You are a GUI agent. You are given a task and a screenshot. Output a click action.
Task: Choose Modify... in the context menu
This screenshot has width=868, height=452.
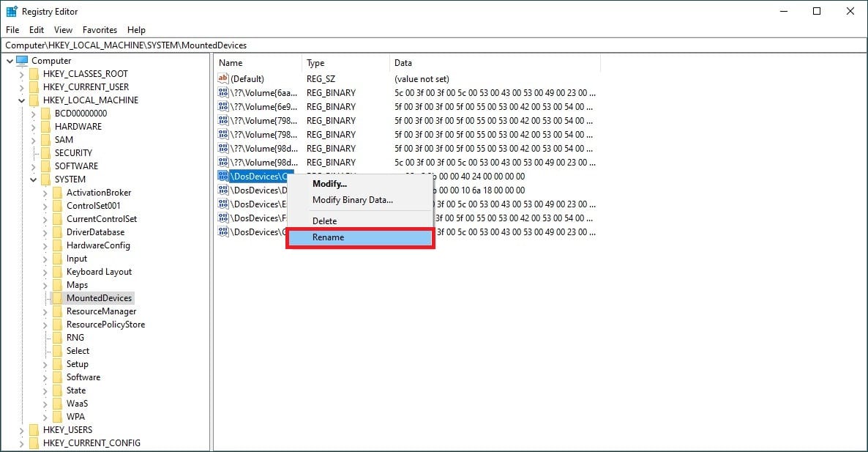pyautogui.click(x=360, y=183)
